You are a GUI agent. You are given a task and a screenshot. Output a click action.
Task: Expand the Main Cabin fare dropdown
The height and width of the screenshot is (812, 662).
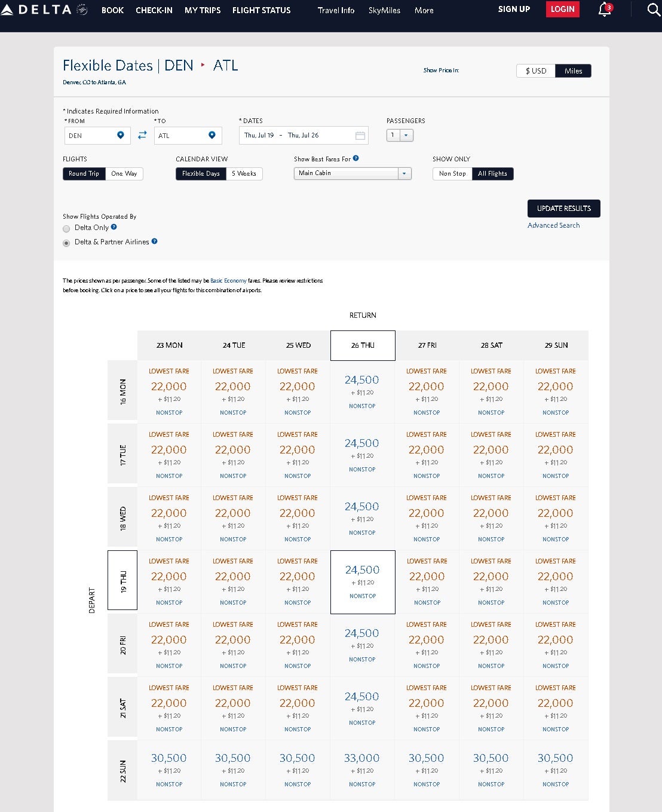click(x=404, y=173)
